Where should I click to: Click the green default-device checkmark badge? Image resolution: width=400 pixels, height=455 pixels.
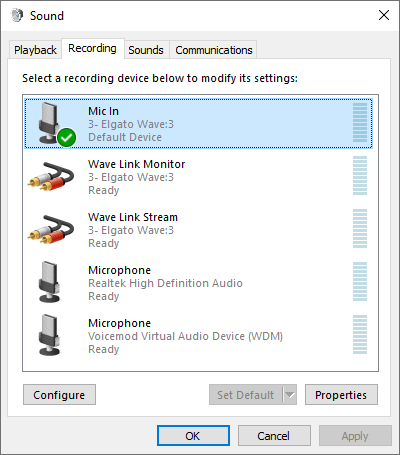[x=66, y=137]
